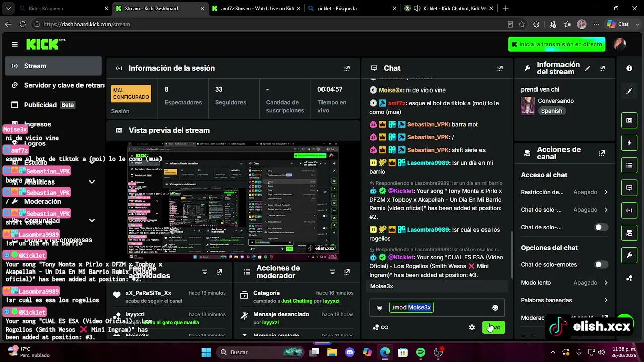The width and height of the screenshot is (644, 362).
Task: Pop out the Información del stream panel
Action: (x=602, y=68)
